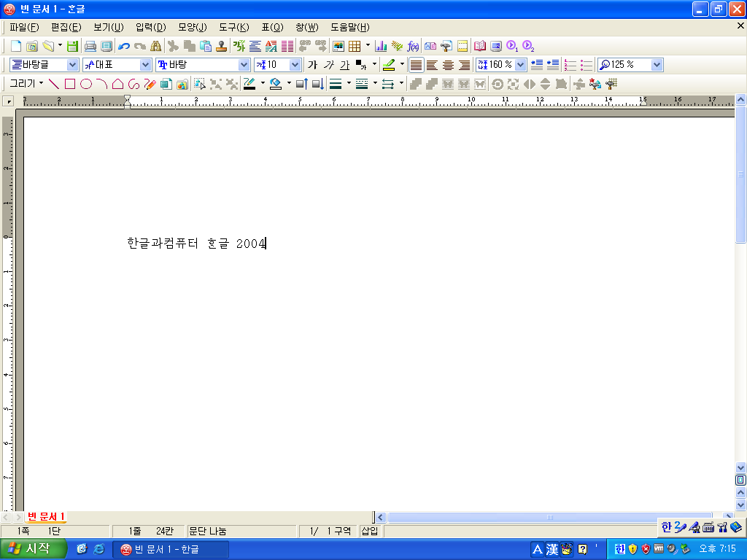Viewport: 747px width, 560px height.
Task: Open Find with the binoculars icon
Action: coord(156,46)
